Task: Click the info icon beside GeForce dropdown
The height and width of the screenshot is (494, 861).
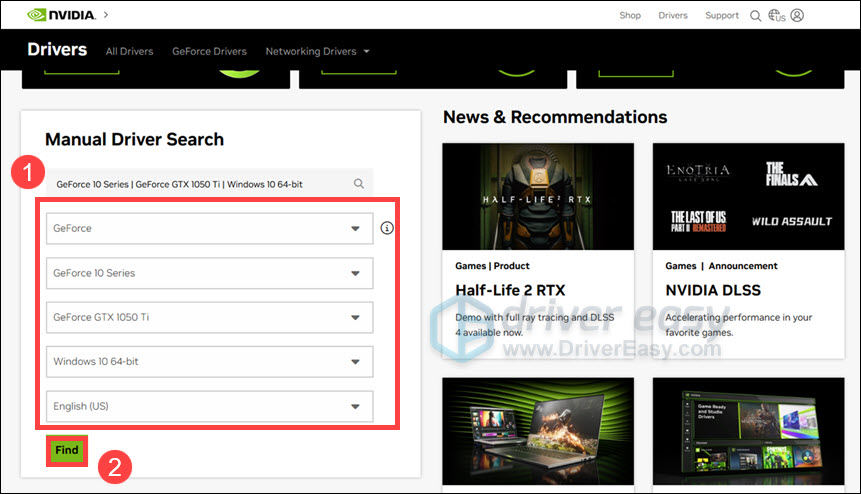Action: pyautogui.click(x=388, y=228)
